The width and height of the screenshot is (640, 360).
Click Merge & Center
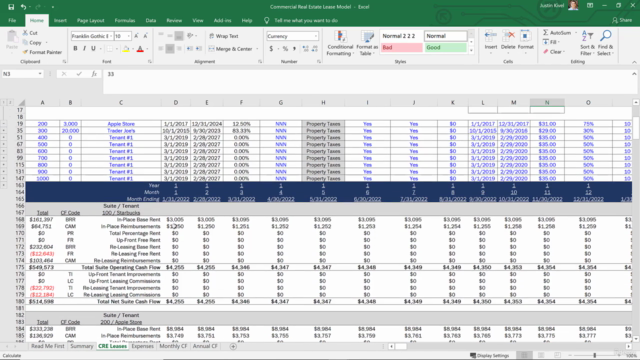click(x=231, y=49)
